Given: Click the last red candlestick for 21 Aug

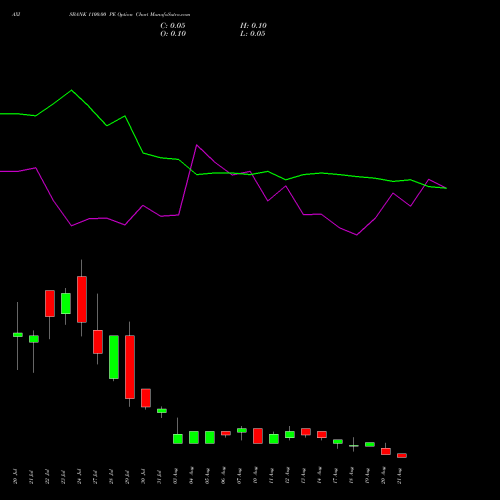Looking at the screenshot, I should pos(402,455).
